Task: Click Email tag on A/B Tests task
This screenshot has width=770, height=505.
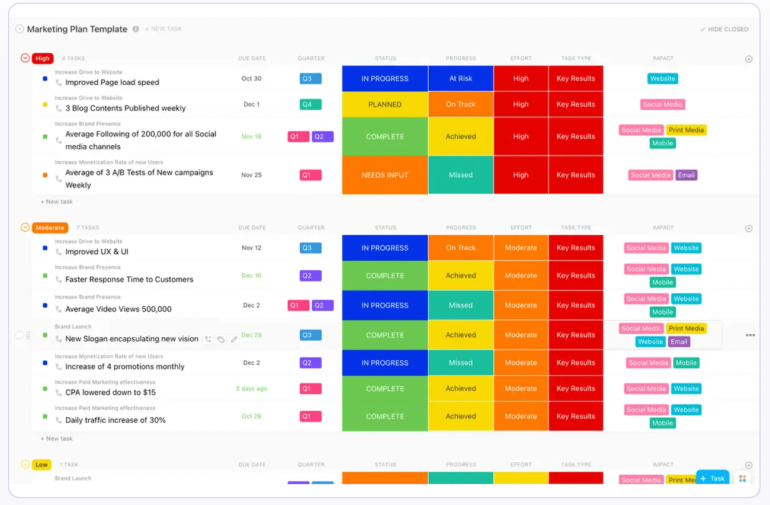Action: [x=686, y=175]
